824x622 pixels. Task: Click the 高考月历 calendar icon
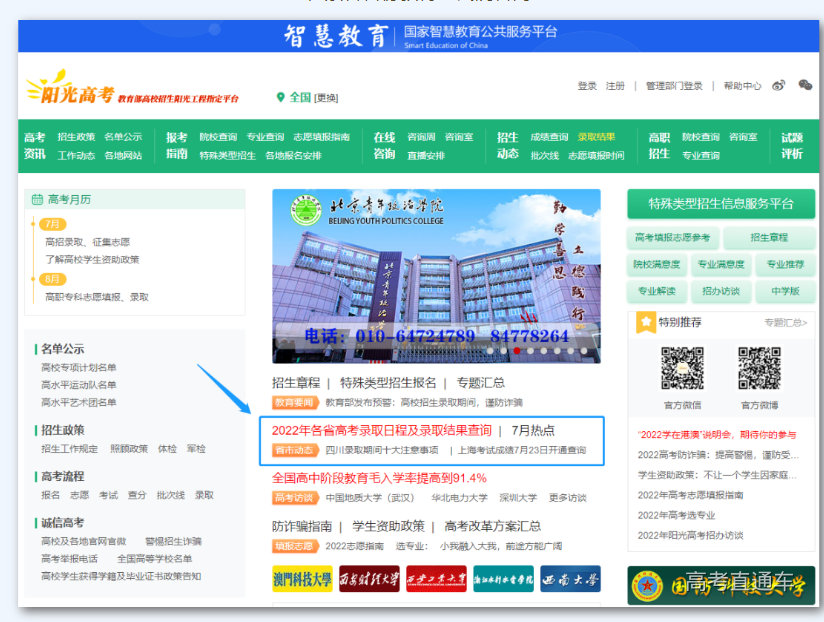[37, 199]
